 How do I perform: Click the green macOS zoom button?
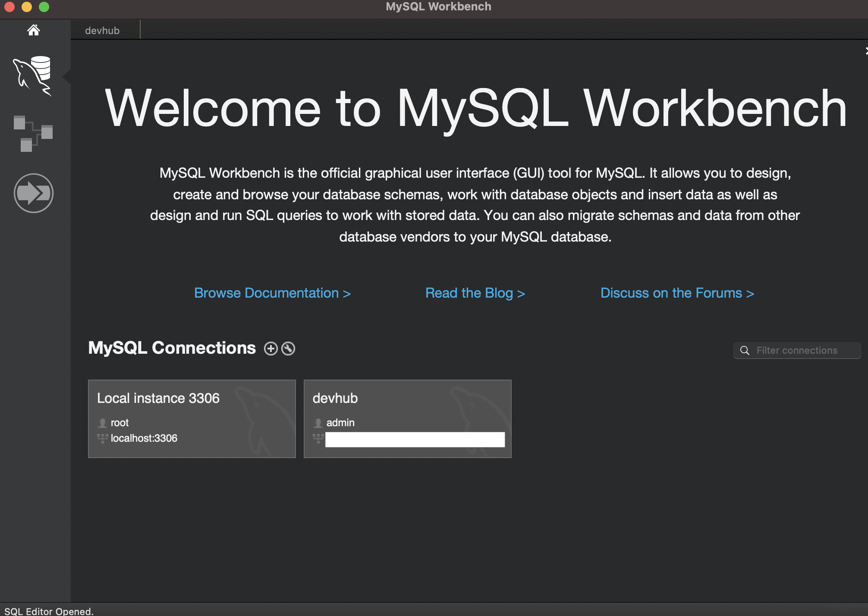coord(44,7)
